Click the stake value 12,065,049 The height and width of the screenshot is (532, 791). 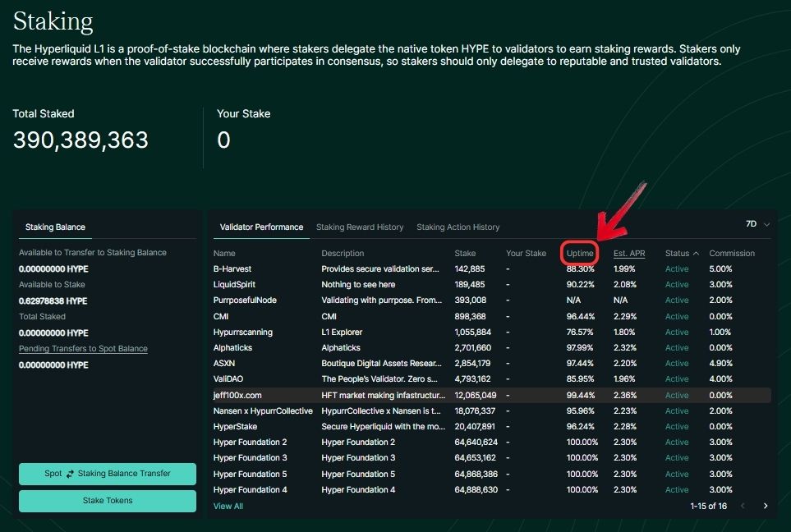[x=476, y=396]
